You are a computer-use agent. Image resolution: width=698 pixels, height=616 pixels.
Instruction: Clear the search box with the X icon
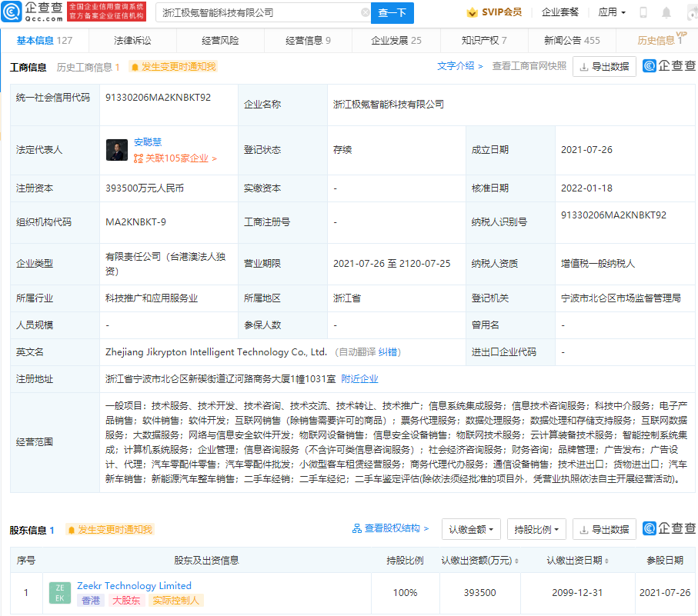[365, 13]
